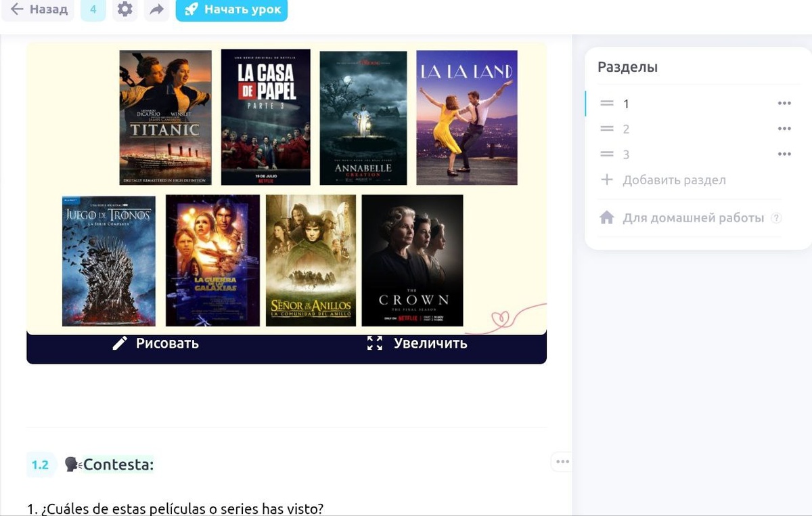Show help tooltip next to Для домашней работы
Screen dimensions: 812x516
coord(777,218)
